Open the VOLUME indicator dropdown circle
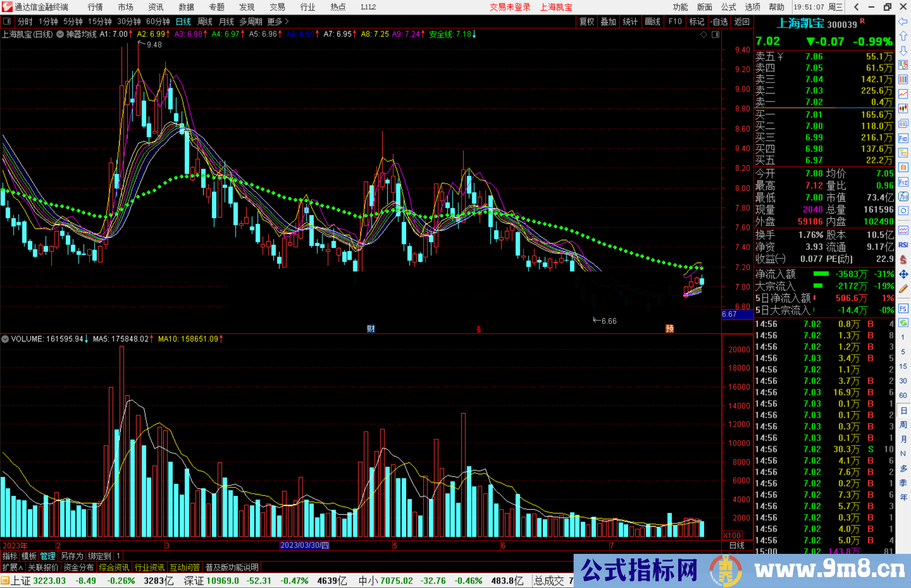911x588 pixels. 5,339
